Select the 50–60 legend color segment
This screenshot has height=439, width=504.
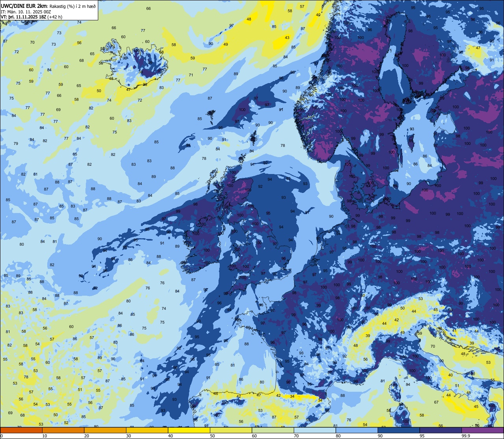click(231, 430)
